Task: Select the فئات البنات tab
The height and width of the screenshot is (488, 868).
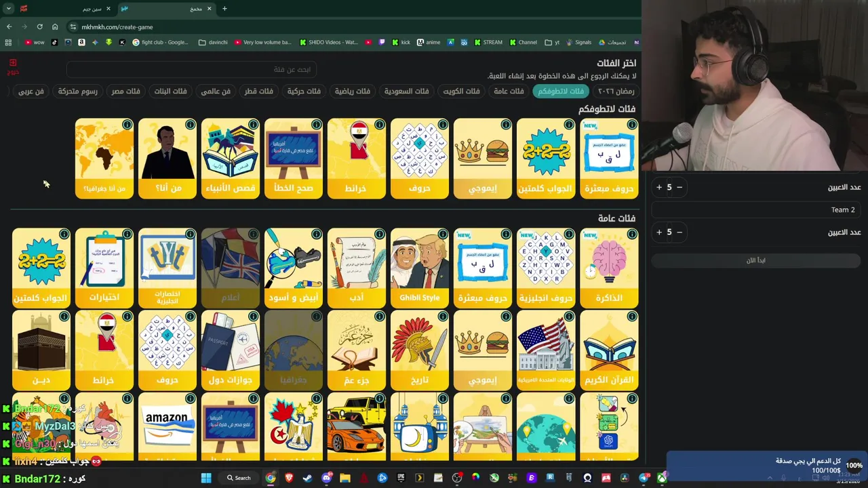Action: pos(170,91)
